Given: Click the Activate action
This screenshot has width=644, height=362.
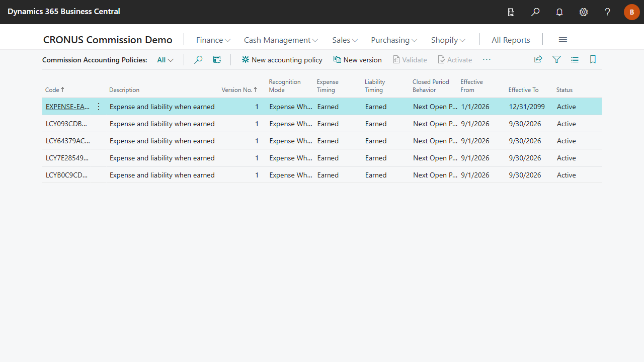Looking at the screenshot, I should (455, 60).
